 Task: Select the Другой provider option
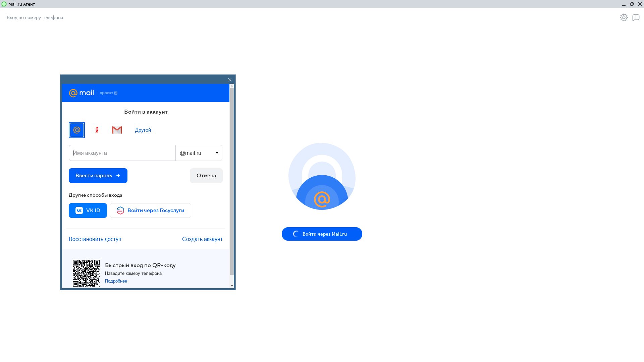click(x=143, y=130)
